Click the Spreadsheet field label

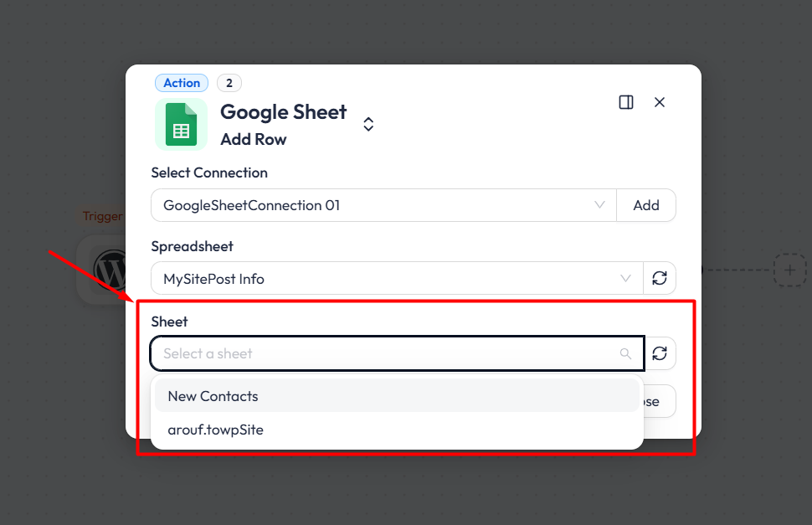[x=193, y=246]
